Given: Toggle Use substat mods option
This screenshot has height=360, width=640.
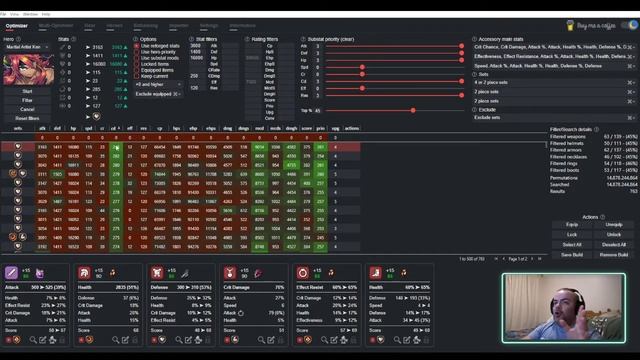Looking at the screenshot, I should point(137,58).
